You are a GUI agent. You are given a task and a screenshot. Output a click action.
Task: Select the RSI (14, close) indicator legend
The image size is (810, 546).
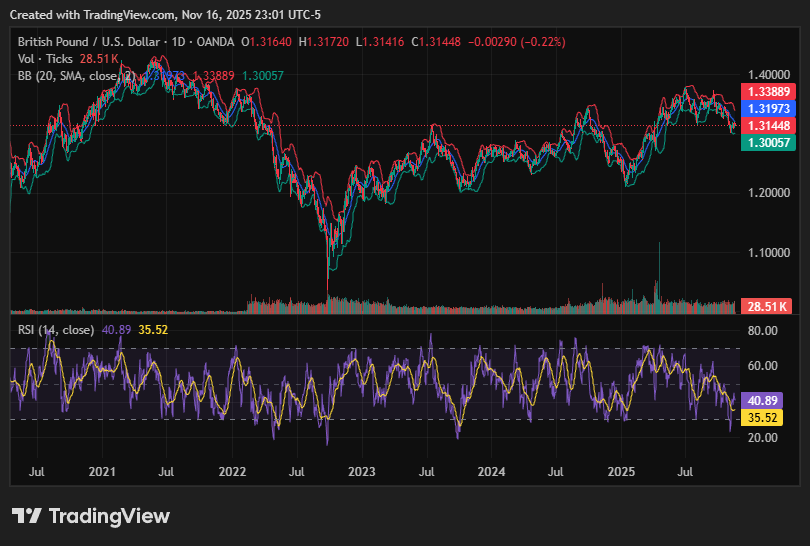(57, 329)
